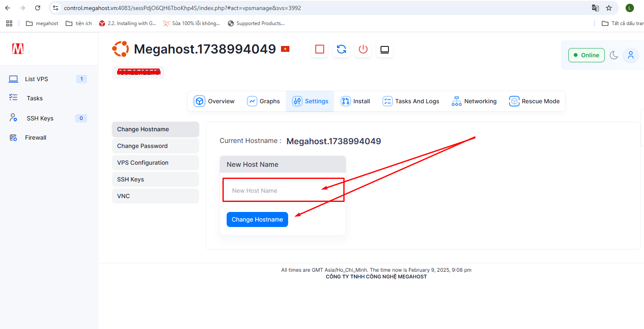The height and width of the screenshot is (329, 644).
Task: Click the Megahost M logo
Action: click(x=18, y=49)
